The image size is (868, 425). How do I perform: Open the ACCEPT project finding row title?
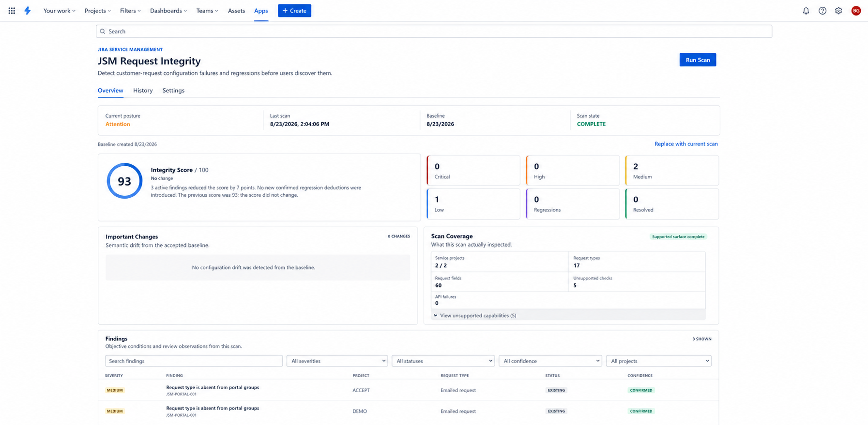point(213,387)
